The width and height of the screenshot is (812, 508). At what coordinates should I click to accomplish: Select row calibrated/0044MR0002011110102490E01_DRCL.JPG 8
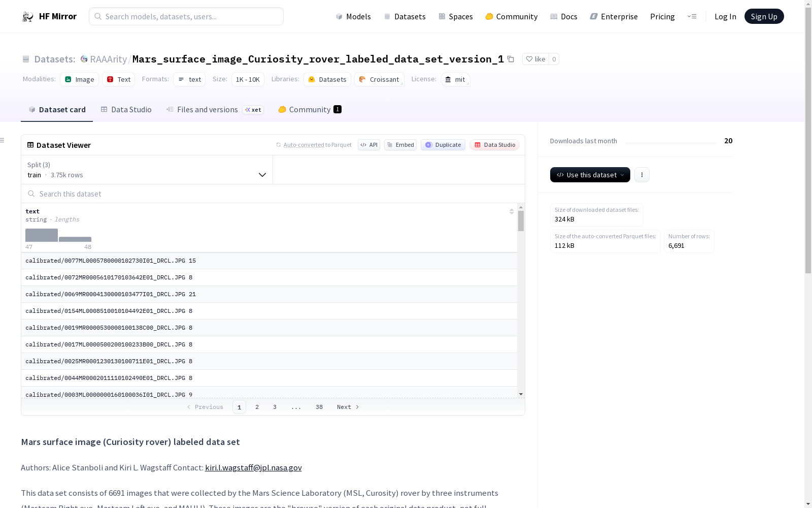269,378
